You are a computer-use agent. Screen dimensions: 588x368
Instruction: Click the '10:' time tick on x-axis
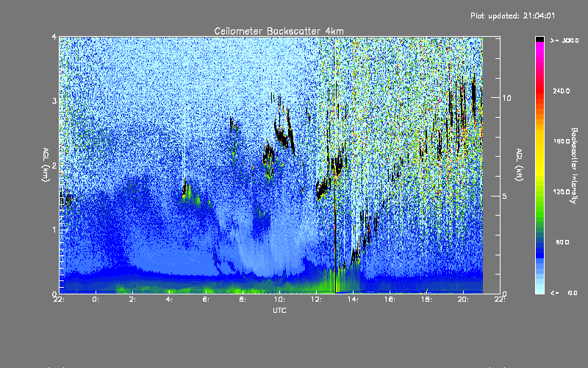[x=279, y=300]
